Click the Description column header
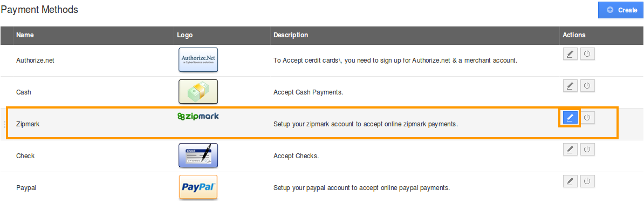This screenshot has height=203, width=644. [291, 35]
